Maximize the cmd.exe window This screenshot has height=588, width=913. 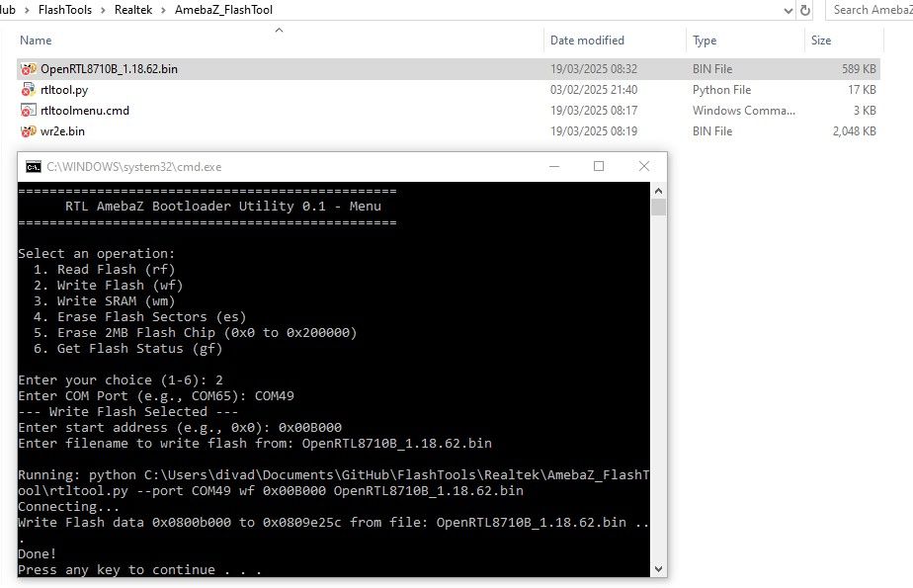click(x=599, y=166)
